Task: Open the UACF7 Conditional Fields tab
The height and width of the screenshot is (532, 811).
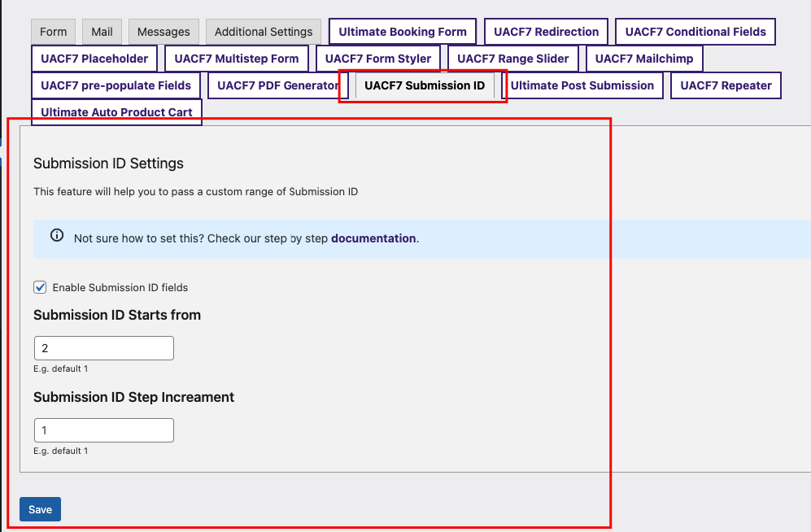Action: [x=695, y=31]
